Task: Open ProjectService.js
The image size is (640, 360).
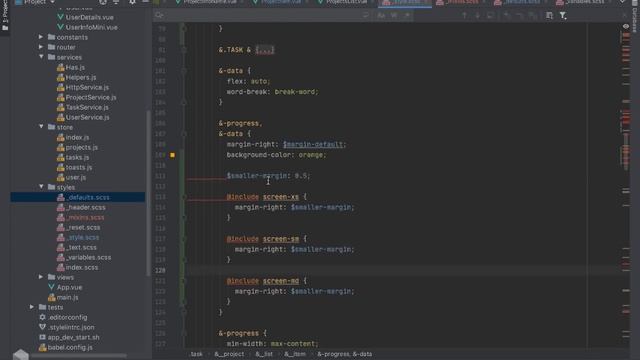Action: coord(91,97)
